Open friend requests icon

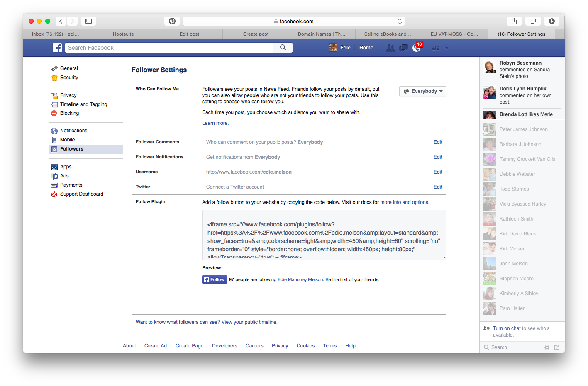click(390, 48)
